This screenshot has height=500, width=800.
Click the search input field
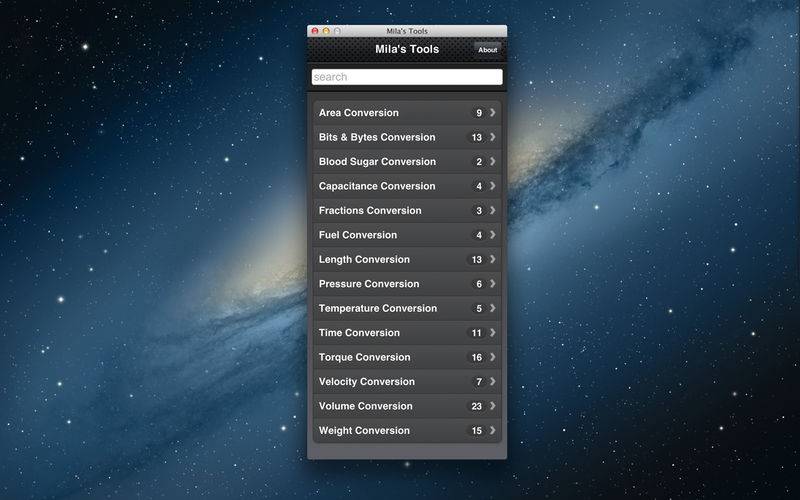click(x=407, y=77)
